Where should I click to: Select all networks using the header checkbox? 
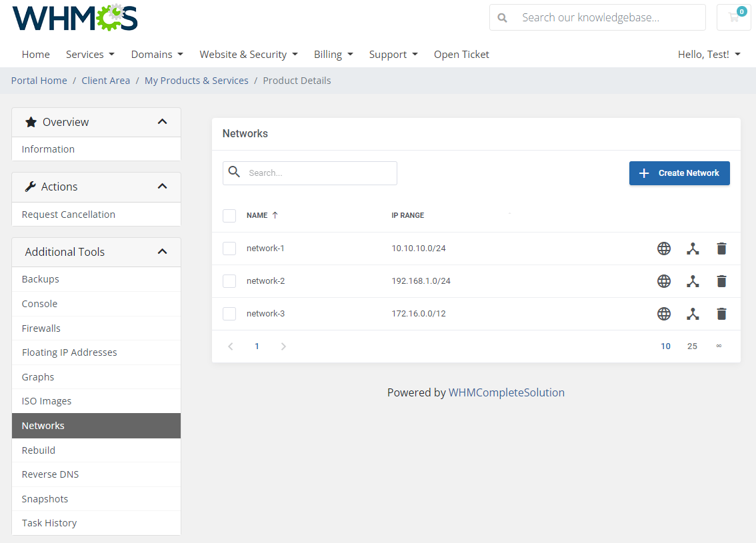(229, 215)
